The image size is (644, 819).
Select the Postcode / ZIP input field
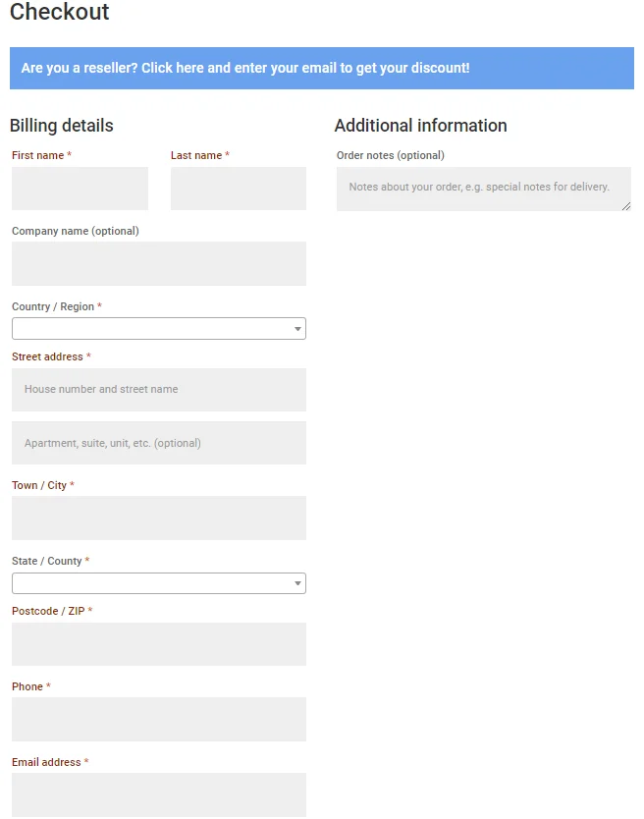click(159, 644)
